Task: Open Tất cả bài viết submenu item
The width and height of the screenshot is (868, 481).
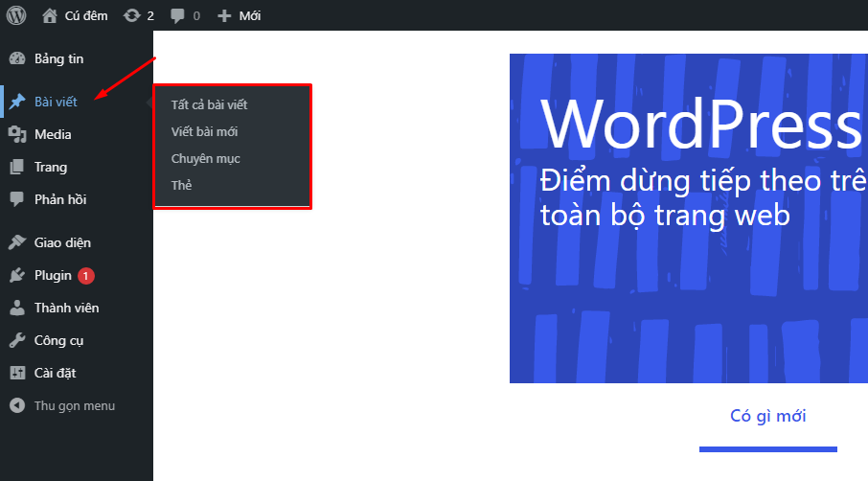Action: (209, 104)
